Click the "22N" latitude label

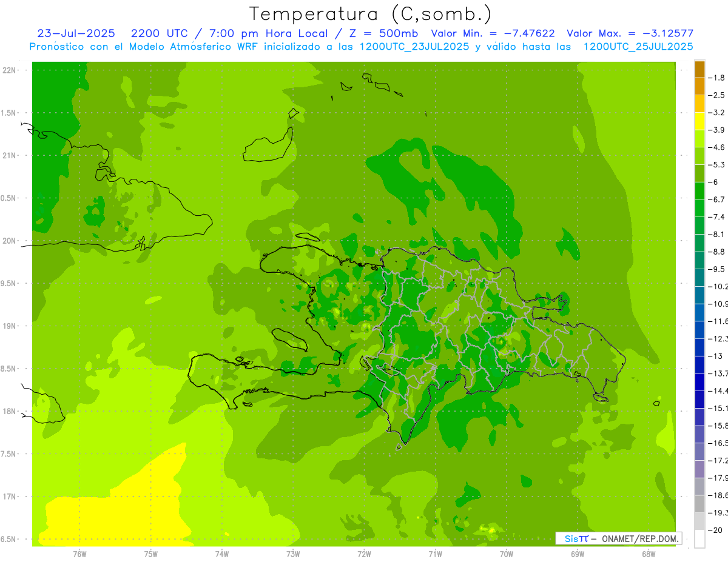9,70
